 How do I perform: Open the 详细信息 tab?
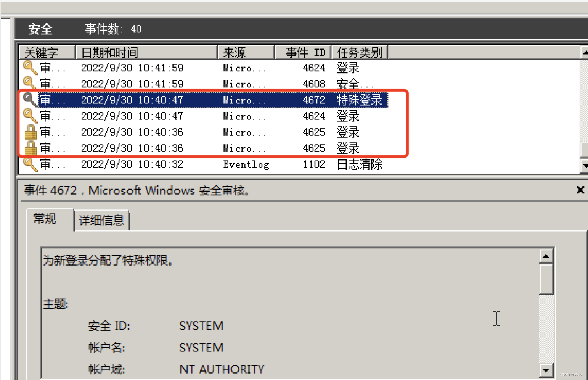click(x=101, y=220)
